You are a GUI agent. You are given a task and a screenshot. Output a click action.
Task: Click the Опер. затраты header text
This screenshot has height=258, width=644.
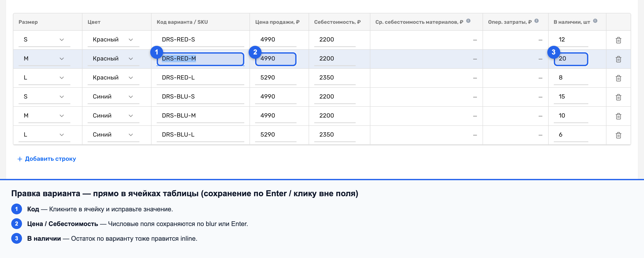point(510,22)
